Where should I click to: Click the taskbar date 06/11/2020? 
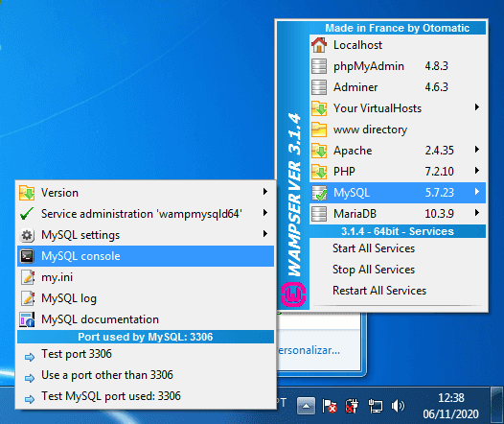450,414
